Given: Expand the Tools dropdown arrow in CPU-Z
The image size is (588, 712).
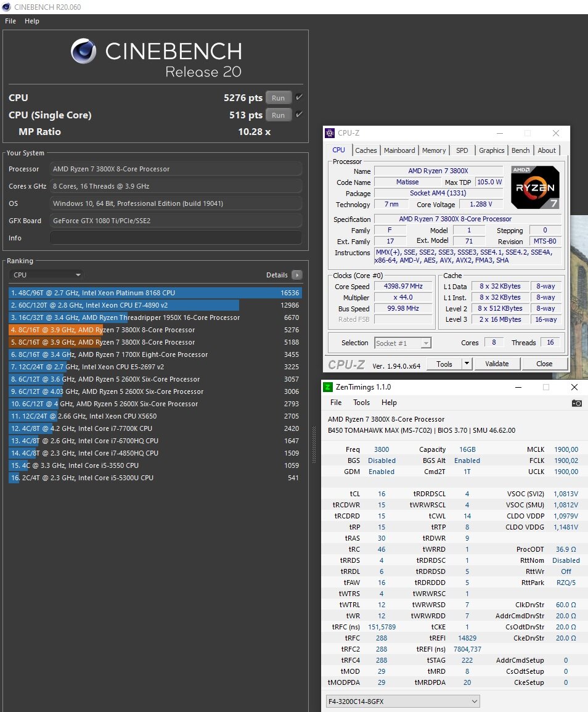Looking at the screenshot, I should [x=467, y=364].
